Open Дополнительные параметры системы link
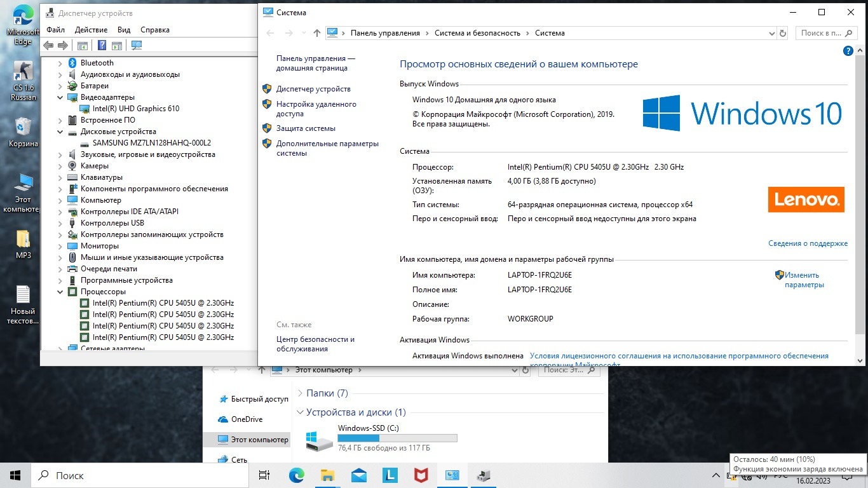This screenshot has height=488, width=868. 327,148
